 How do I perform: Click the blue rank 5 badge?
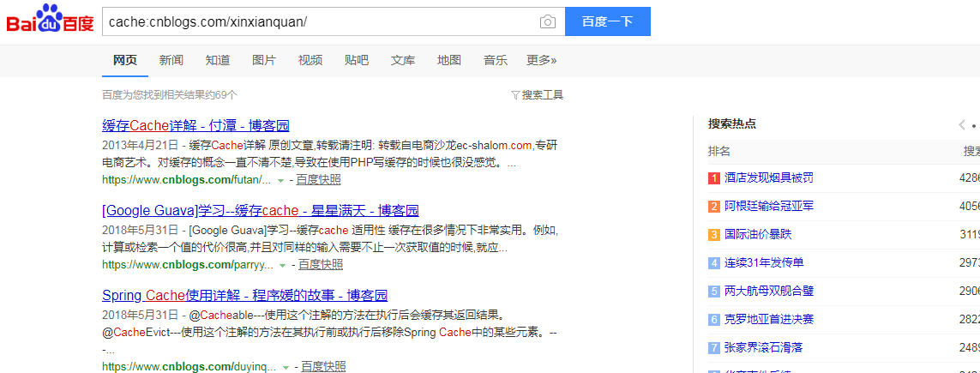click(713, 292)
